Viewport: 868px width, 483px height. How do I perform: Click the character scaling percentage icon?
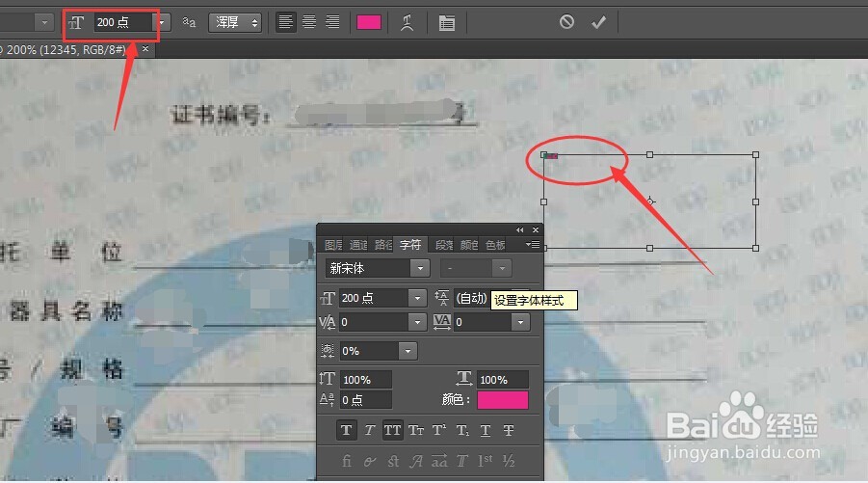click(328, 351)
